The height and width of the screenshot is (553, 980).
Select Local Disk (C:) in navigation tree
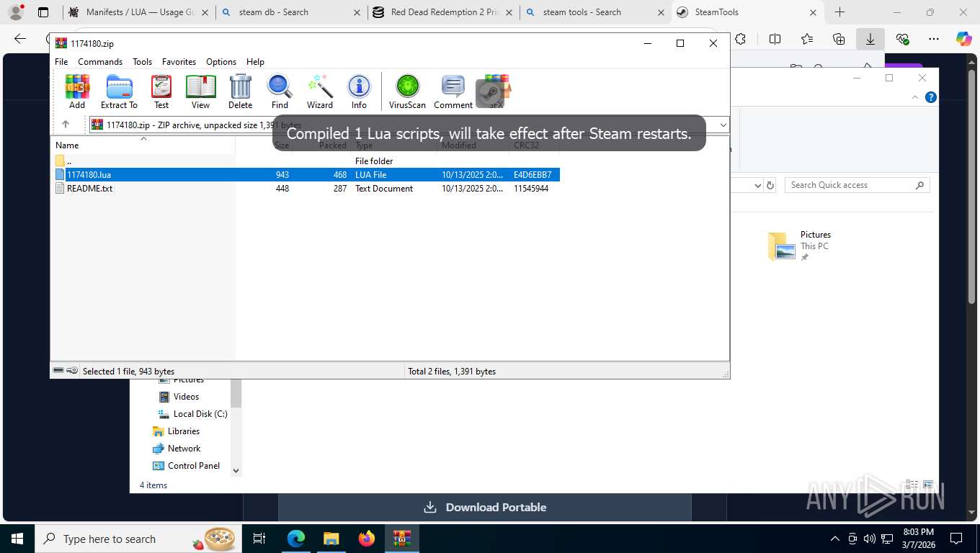192,414
